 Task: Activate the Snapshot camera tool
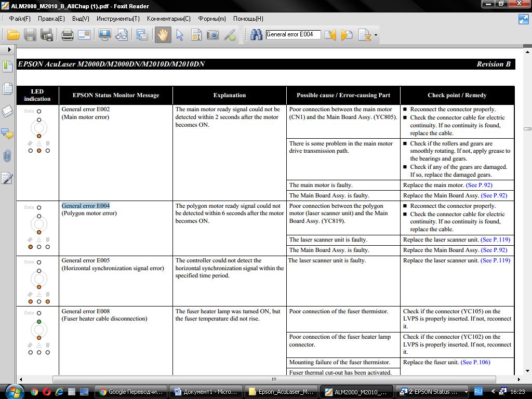click(x=212, y=35)
